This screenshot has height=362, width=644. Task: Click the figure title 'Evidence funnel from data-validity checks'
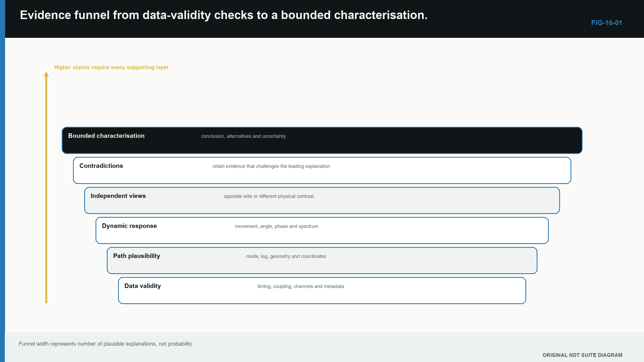point(224,15)
